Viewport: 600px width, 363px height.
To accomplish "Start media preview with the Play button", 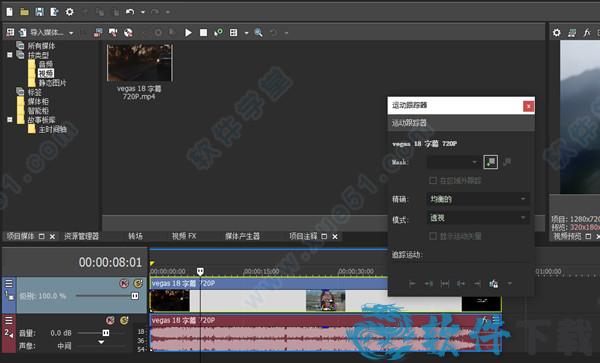I will point(188,33).
